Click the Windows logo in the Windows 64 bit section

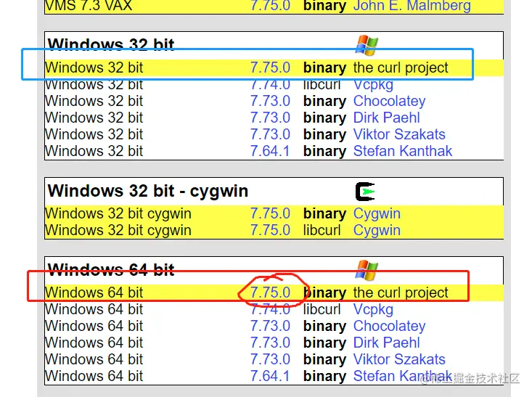(367, 271)
